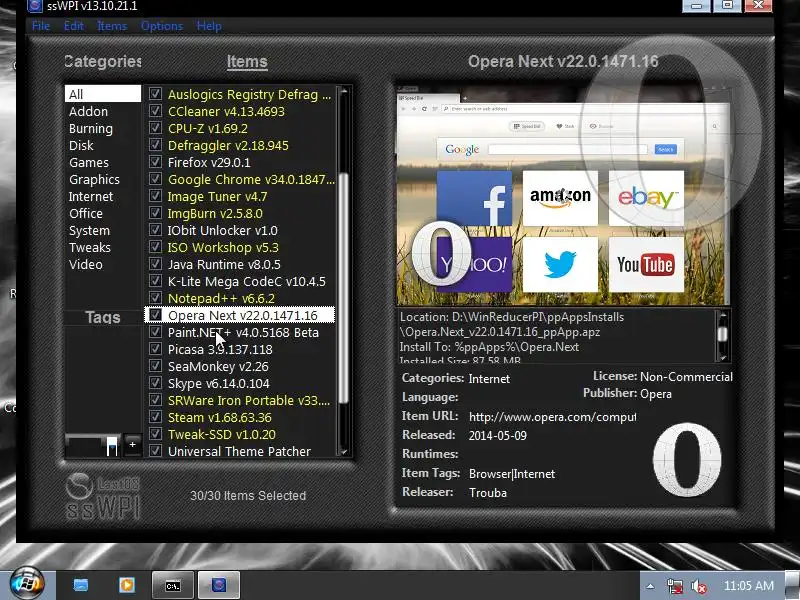Viewport: 800px width, 600px height.
Task: Click the ssWPI taskbar button
Action: [218, 585]
